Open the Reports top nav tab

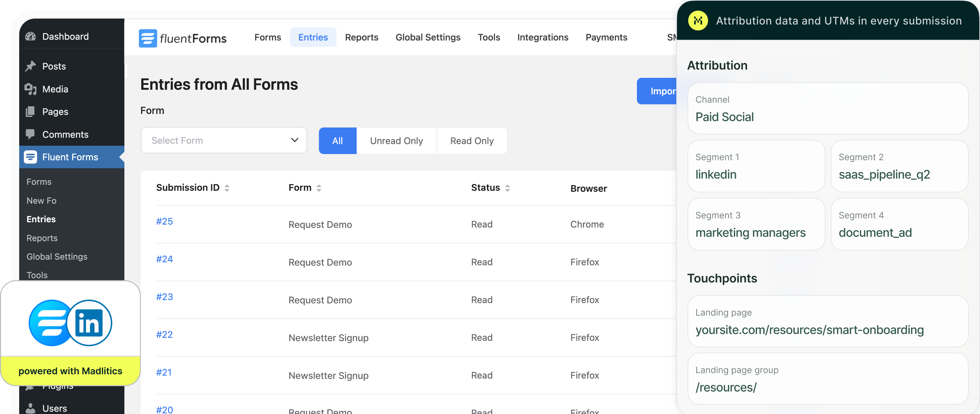tap(361, 37)
